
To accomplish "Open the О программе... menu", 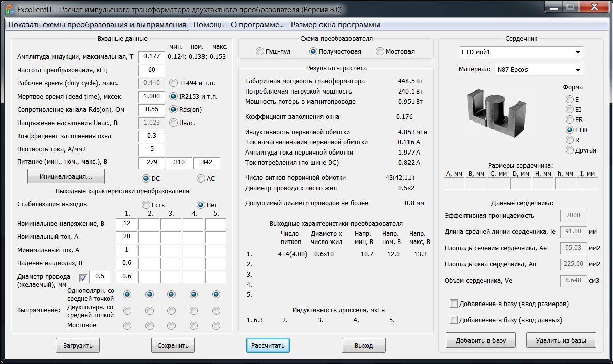I will click(257, 25).
